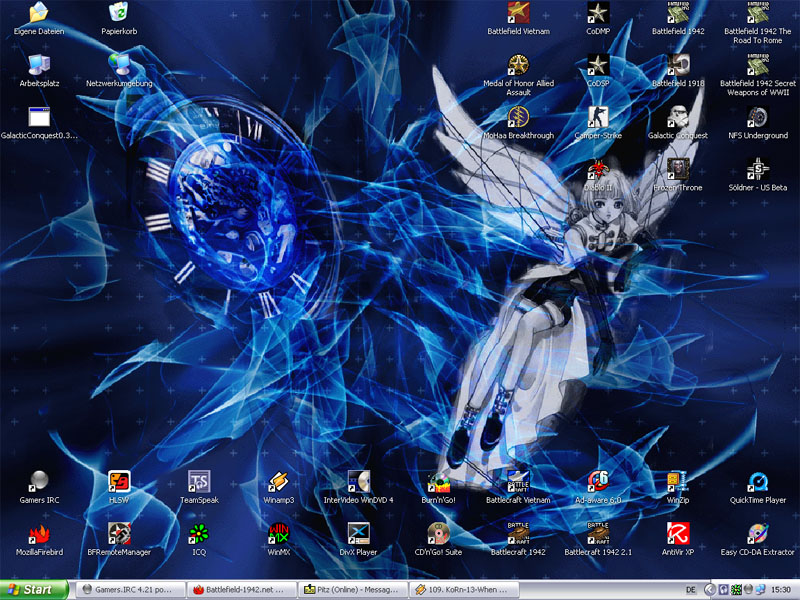Open the Arbeitsplatz computer icon
This screenshot has width=800, height=600.
(39, 66)
